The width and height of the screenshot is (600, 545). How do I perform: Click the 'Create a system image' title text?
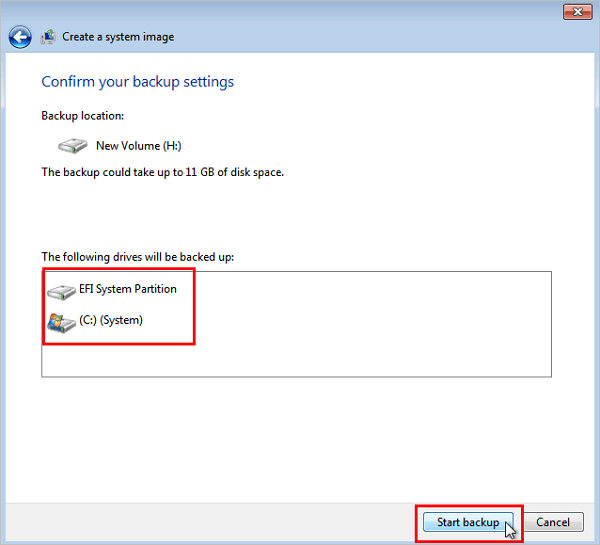click(117, 37)
